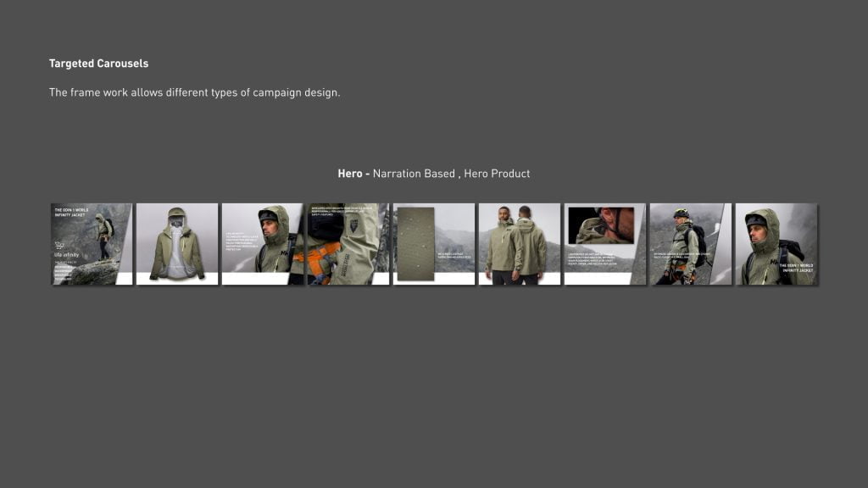Viewport: 868px width, 488px height.
Task: Open the slide of the climber wearing a helmet
Action: point(689,244)
